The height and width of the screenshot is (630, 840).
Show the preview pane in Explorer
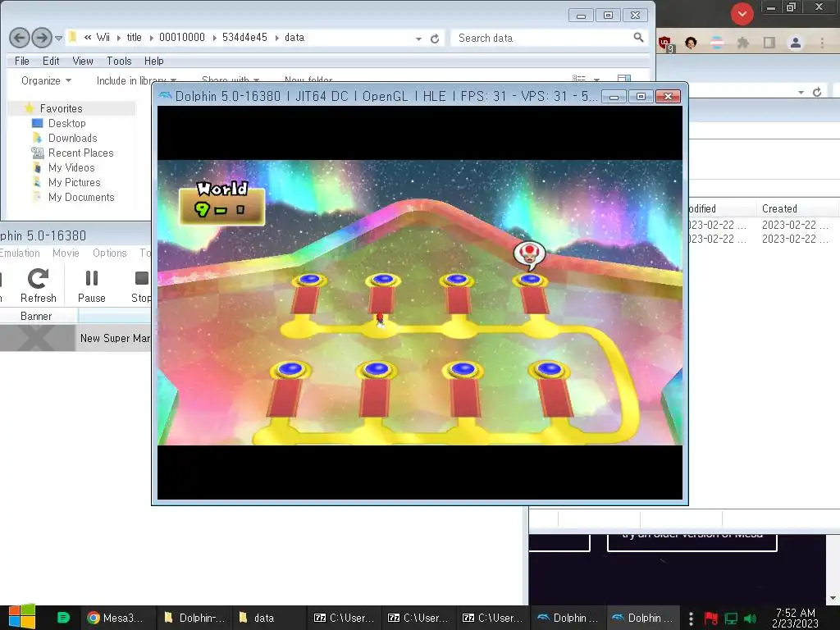(624, 80)
